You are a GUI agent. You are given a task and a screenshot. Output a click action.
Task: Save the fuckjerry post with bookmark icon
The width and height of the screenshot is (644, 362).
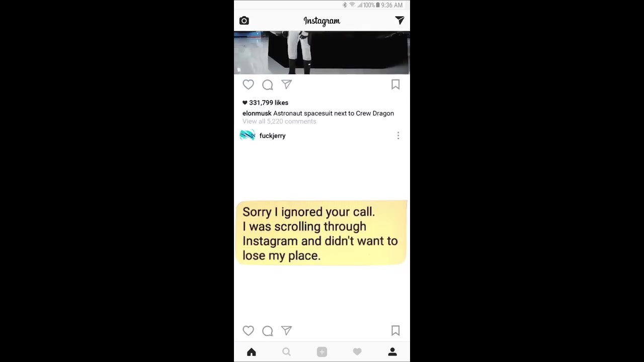pos(395,330)
